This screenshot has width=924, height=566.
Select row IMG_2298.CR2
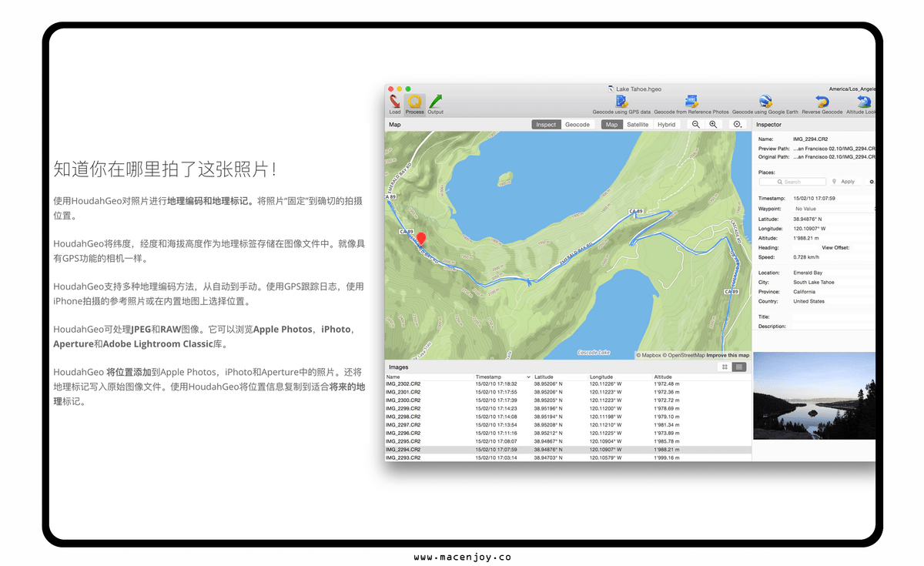(x=567, y=417)
